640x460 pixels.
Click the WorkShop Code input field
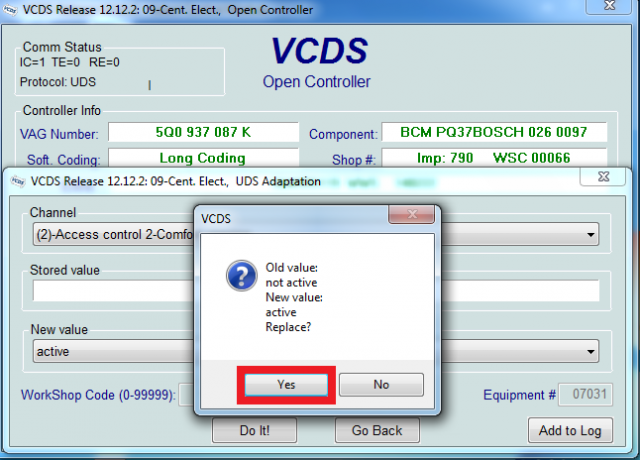click(x=187, y=395)
